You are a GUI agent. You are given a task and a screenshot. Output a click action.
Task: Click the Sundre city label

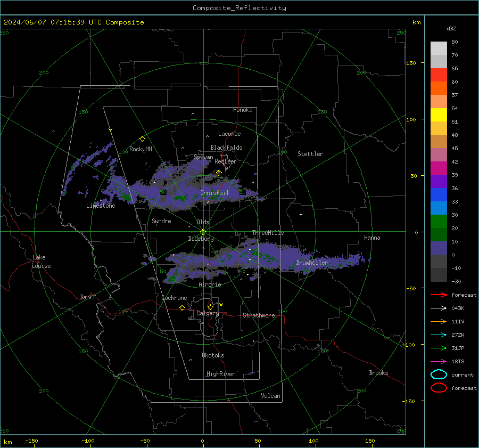[161, 221]
